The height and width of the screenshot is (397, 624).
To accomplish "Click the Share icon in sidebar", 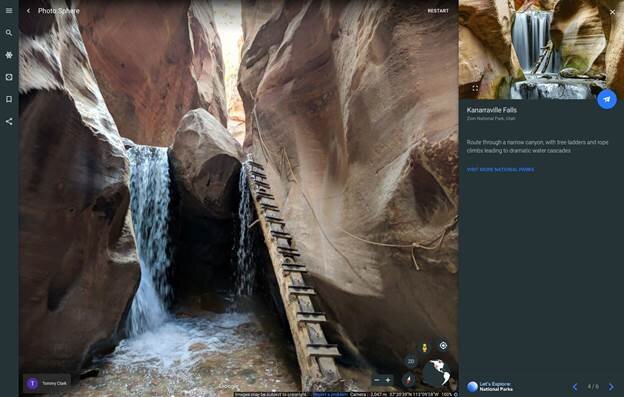I will [9, 121].
